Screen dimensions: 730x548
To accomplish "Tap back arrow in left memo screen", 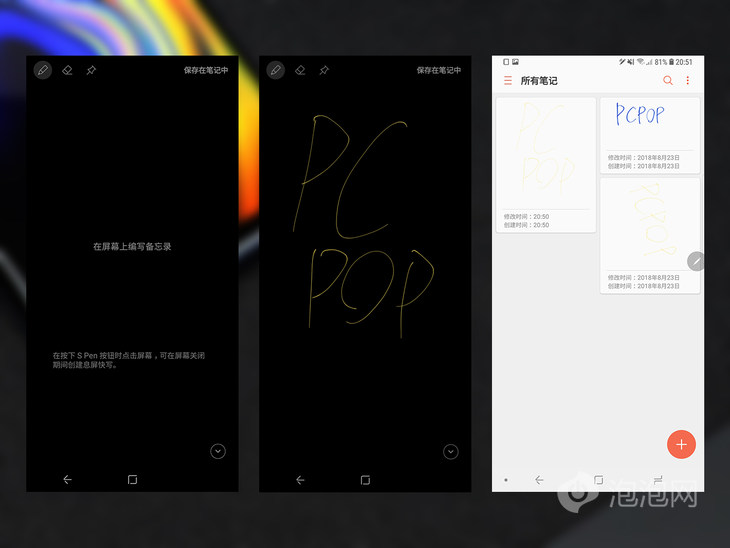I will tap(68, 480).
